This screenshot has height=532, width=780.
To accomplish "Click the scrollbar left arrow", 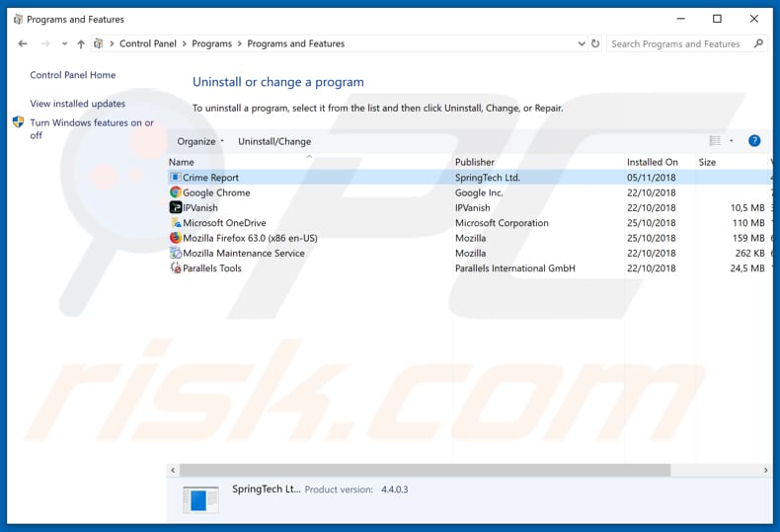I will [x=173, y=470].
